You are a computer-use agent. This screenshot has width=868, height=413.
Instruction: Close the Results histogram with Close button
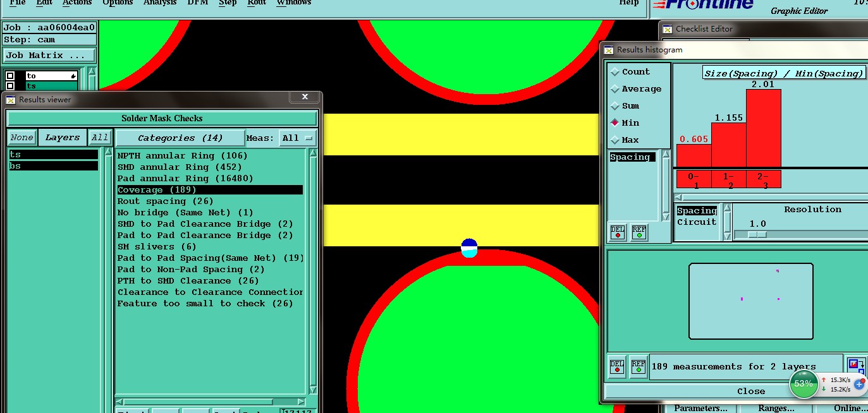tap(751, 391)
